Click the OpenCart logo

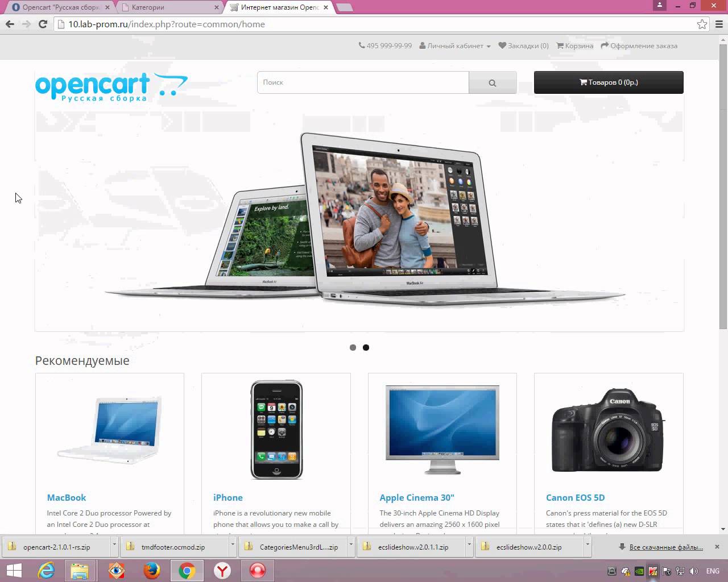[x=111, y=86]
